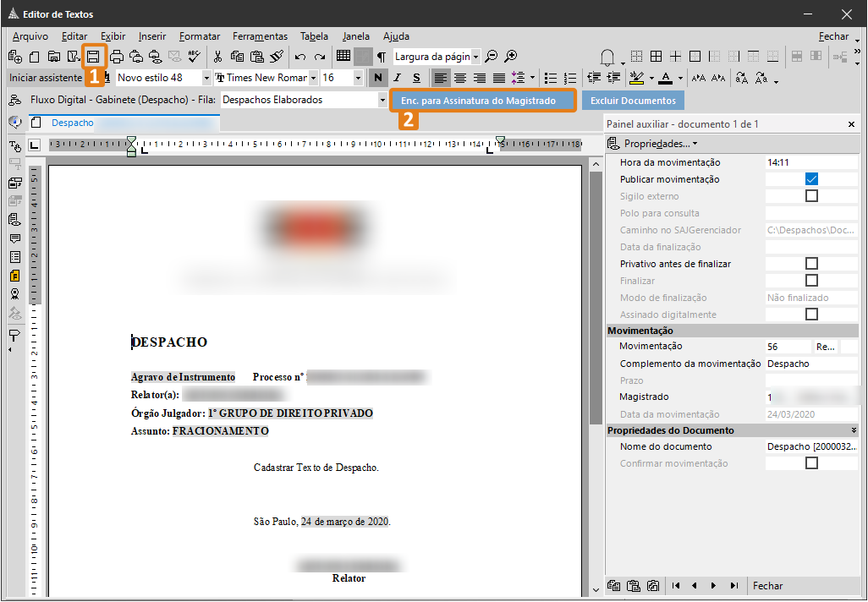Toggle Bold (N) formatting
The image size is (868, 602).
click(x=378, y=78)
